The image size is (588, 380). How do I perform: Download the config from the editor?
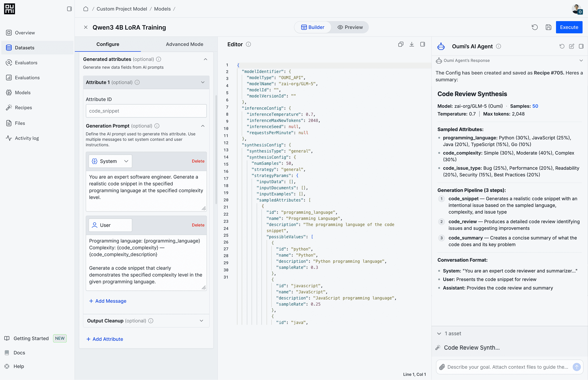pos(412,44)
